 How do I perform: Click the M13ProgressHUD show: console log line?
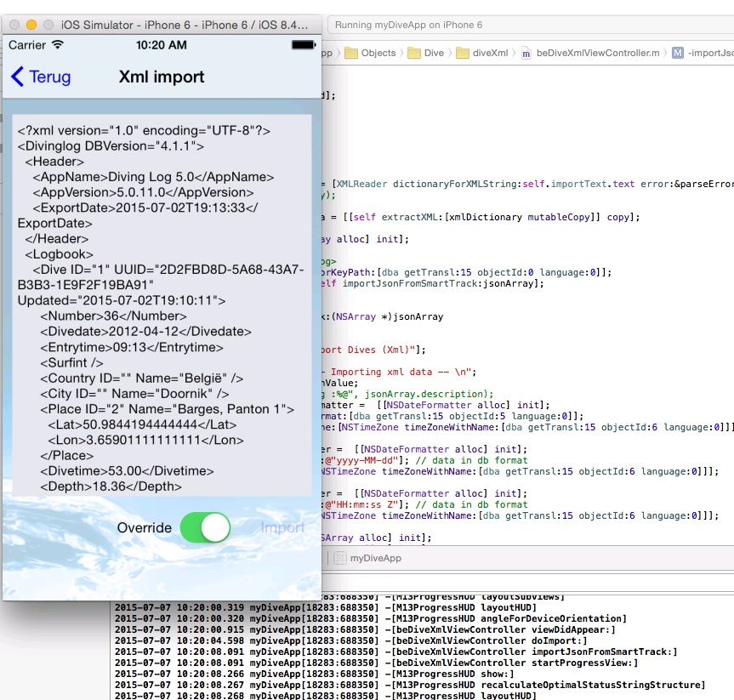[x=314, y=674]
